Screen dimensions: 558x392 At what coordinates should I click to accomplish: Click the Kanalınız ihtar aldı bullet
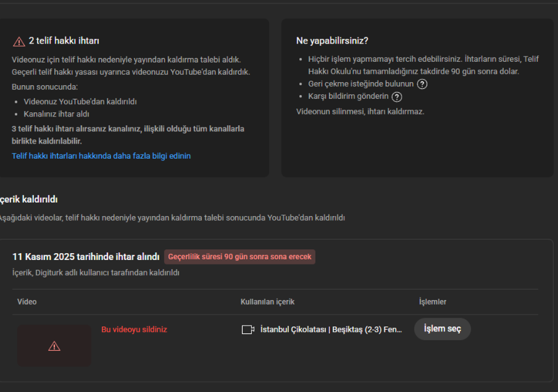56,114
